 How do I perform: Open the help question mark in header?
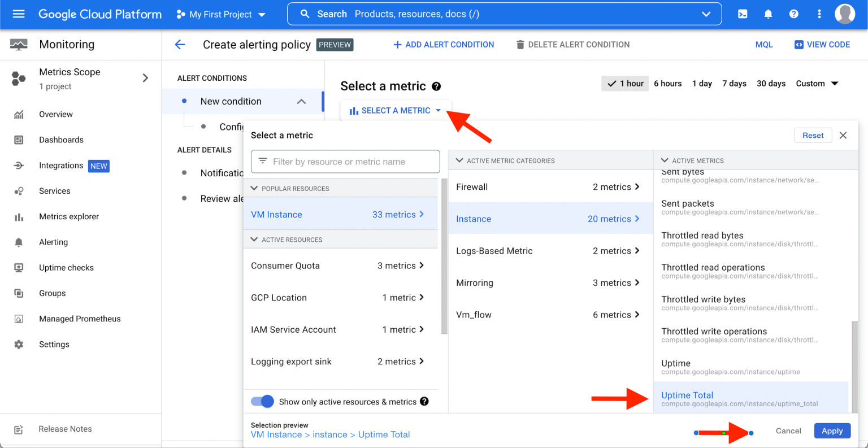click(794, 14)
